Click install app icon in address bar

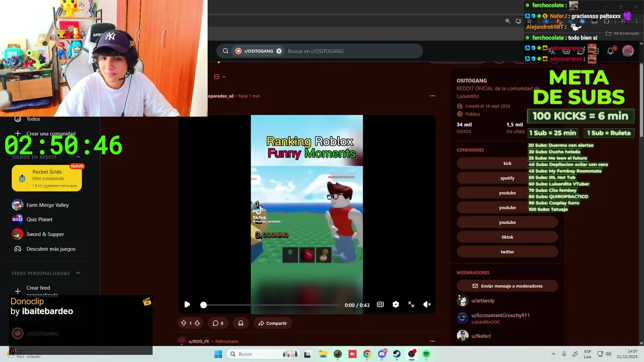[518, 21]
